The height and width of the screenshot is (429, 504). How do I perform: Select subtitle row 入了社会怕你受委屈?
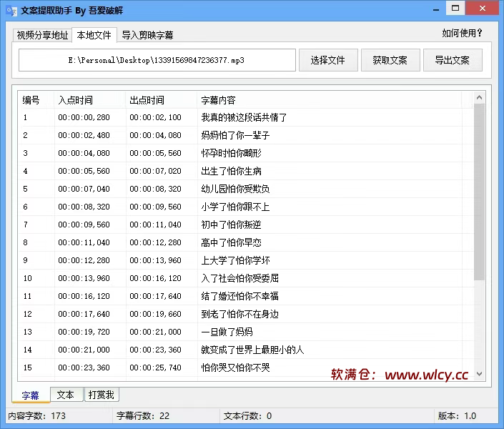[246, 278]
